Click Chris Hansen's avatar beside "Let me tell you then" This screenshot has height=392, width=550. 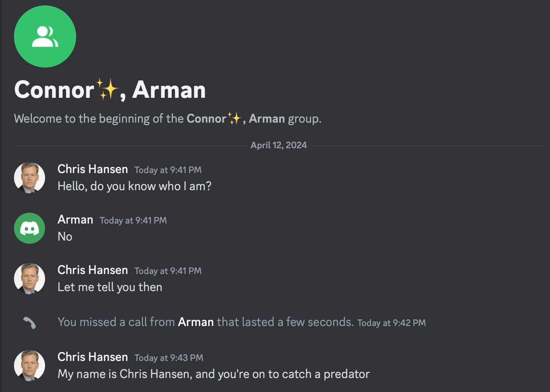coord(30,279)
